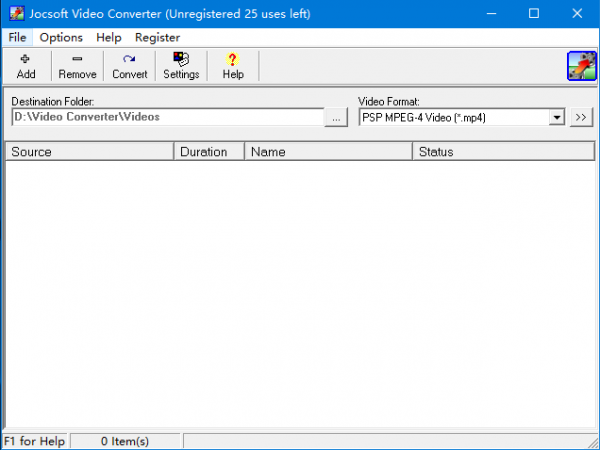
Task: Click the Jocsoft logo icon at right
Action: point(581,66)
